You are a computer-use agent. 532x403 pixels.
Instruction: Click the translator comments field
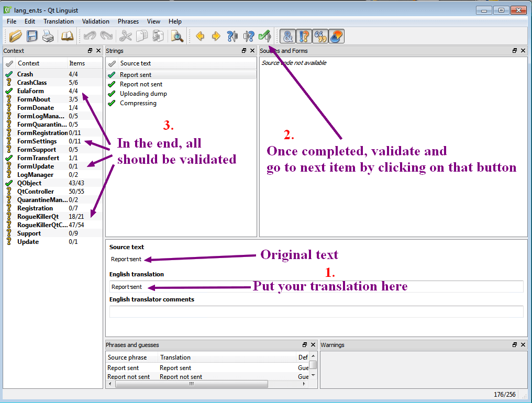316,312
